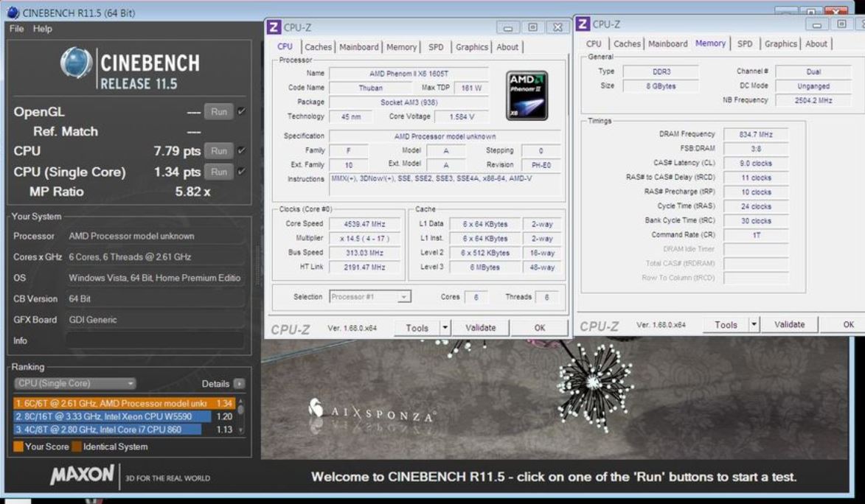The image size is (865, 504).
Task: Select the Memory tab in the right CPU-Z window
Action: click(x=711, y=43)
